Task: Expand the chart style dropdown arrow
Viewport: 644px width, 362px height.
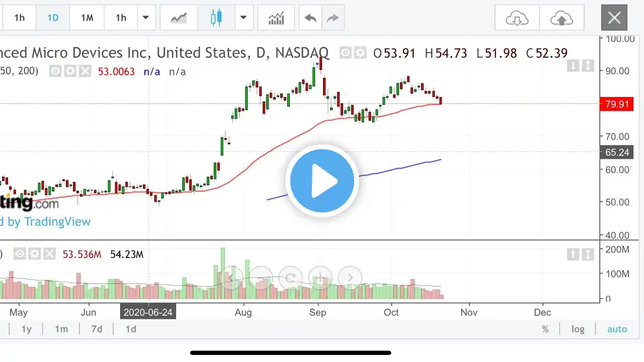Action: pos(244,18)
